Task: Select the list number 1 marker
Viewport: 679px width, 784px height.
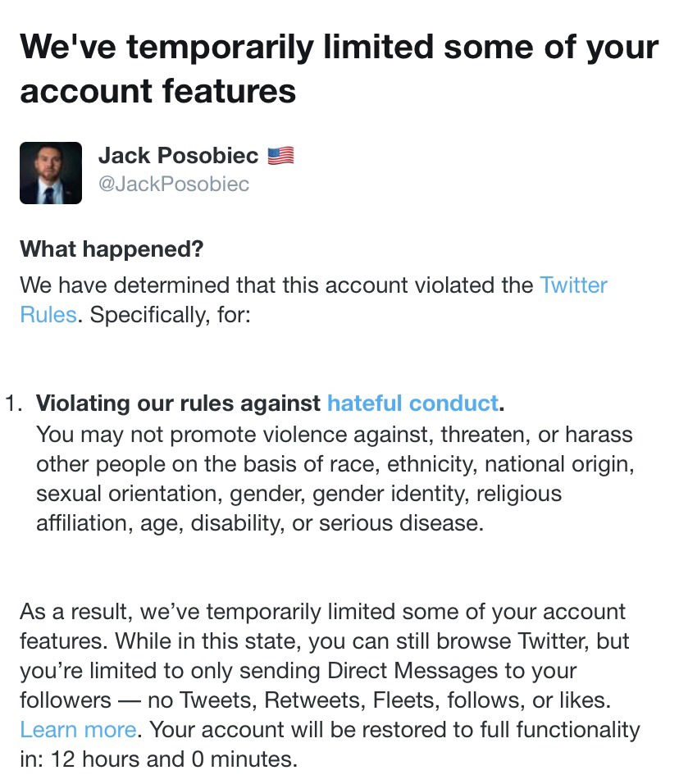Action: [13, 403]
